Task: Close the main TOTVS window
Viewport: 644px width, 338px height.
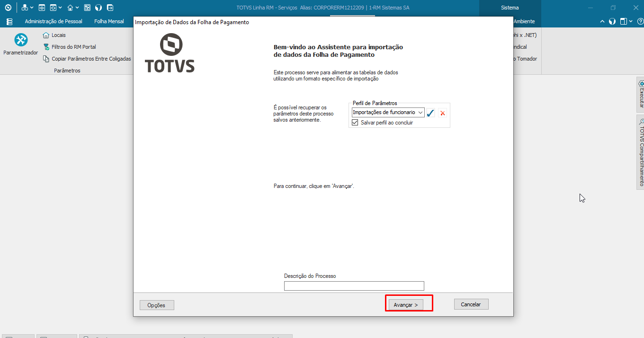Action: coord(635,8)
